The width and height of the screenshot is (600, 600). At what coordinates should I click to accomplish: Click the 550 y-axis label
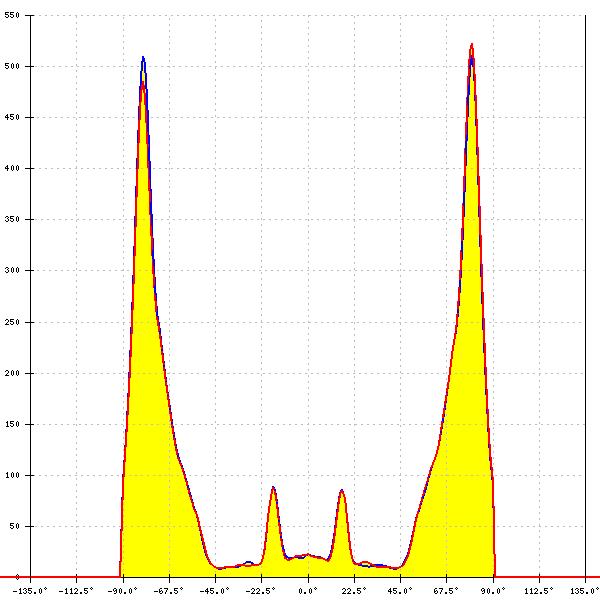(11, 15)
